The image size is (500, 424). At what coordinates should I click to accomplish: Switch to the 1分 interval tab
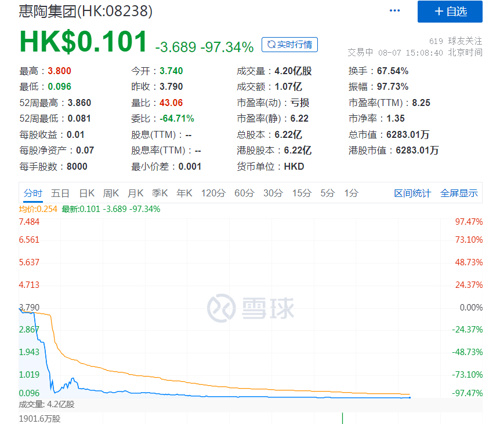click(x=351, y=193)
